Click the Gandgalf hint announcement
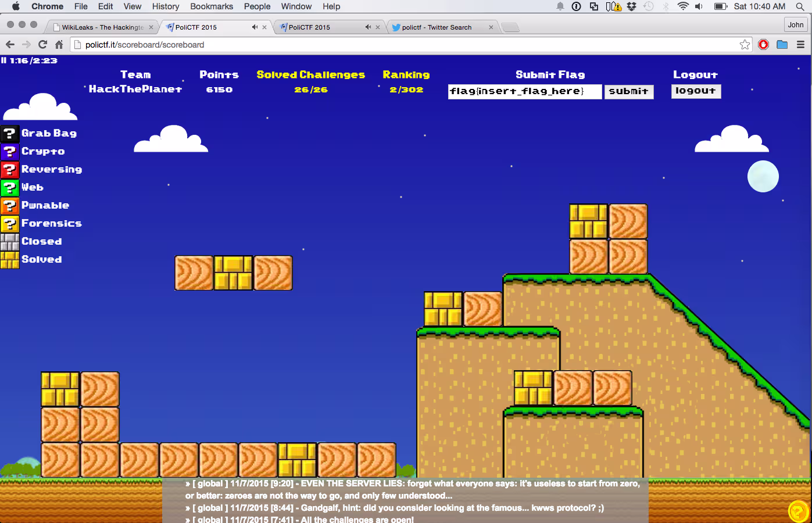The height and width of the screenshot is (523, 812). point(395,508)
